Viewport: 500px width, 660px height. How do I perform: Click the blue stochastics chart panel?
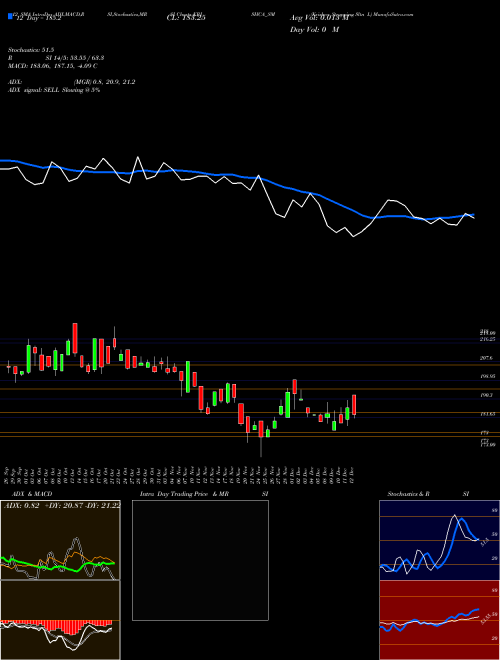(439, 540)
